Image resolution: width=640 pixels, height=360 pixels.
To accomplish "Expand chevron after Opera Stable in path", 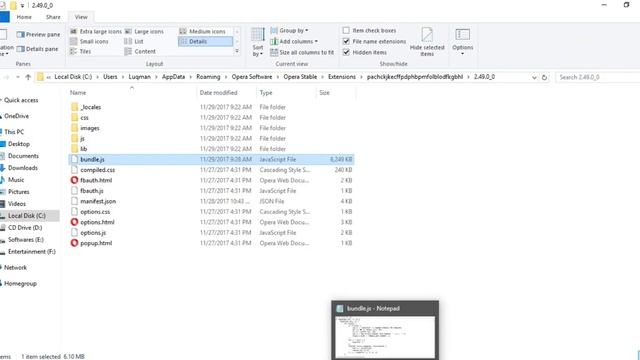I will pyautogui.click(x=322, y=77).
